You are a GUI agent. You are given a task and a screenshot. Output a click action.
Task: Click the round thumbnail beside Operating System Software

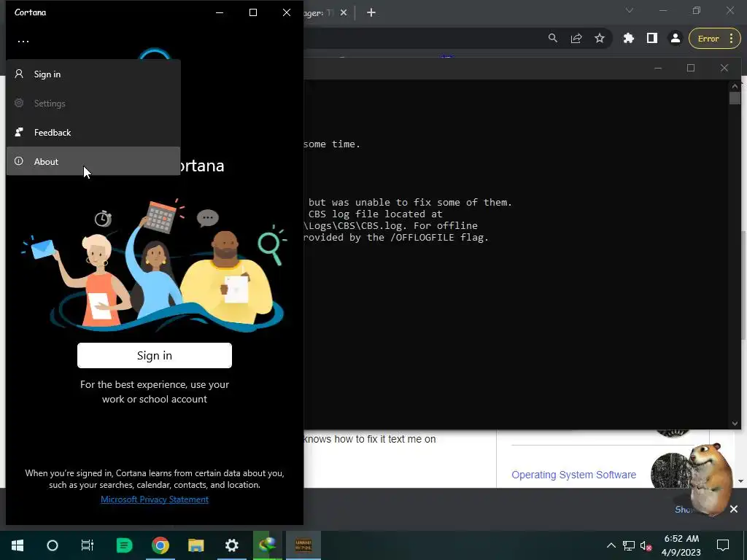(x=670, y=470)
